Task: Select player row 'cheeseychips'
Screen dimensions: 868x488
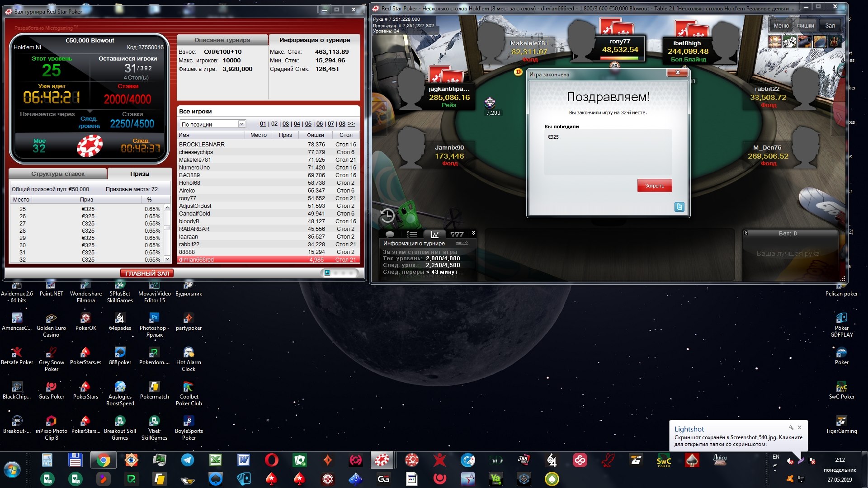Action: [x=268, y=152]
